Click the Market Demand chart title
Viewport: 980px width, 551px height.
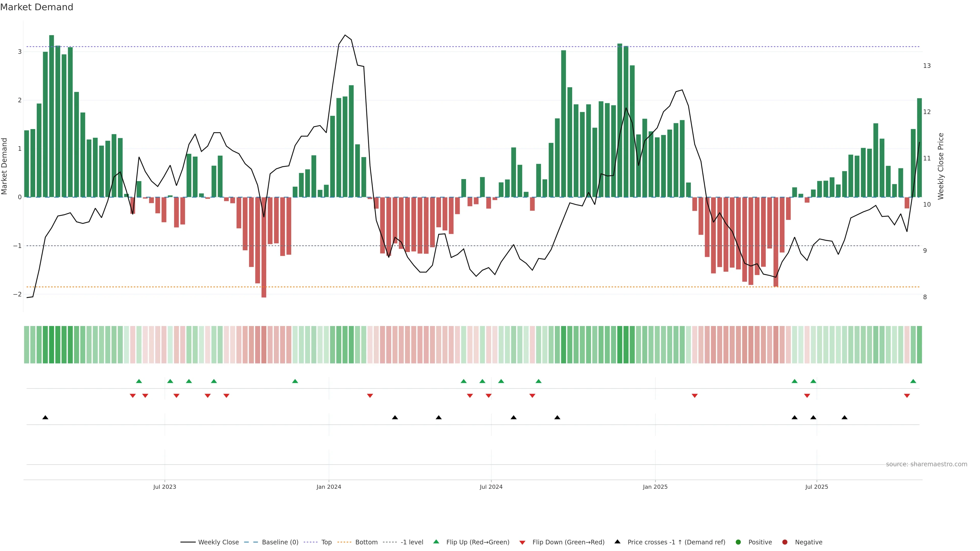[36, 7]
